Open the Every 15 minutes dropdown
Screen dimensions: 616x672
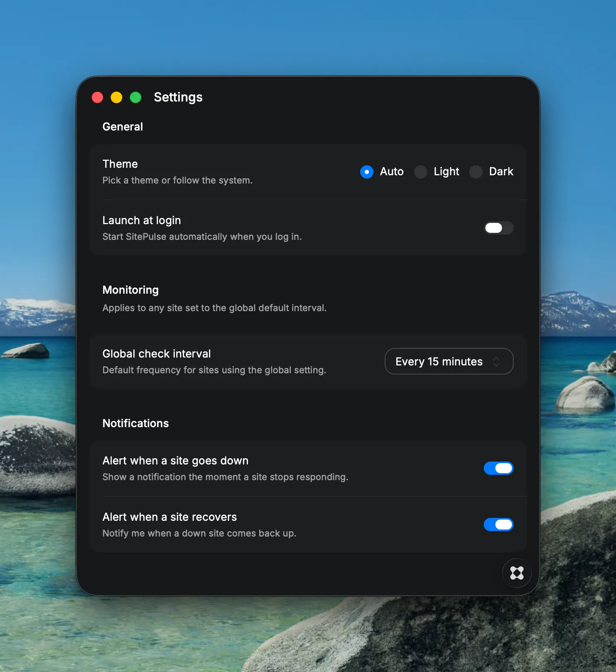(x=449, y=361)
